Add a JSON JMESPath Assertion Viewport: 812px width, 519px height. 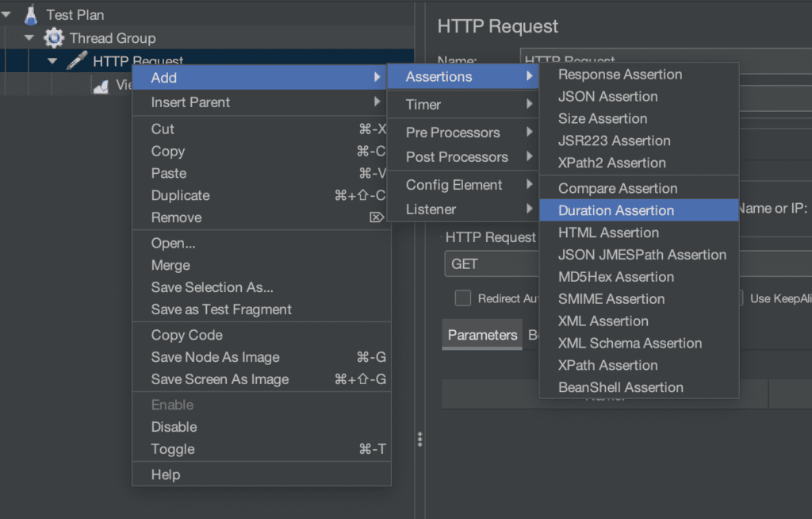click(x=639, y=255)
